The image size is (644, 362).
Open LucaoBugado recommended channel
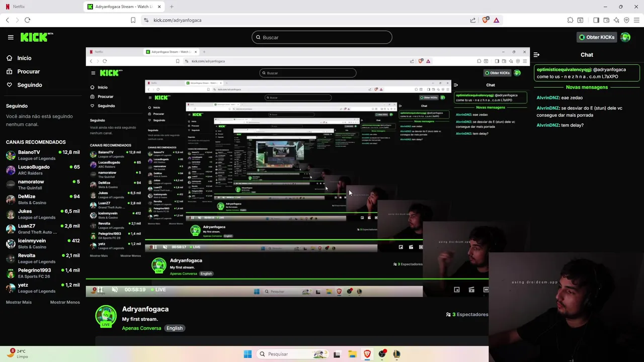[43, 170]
